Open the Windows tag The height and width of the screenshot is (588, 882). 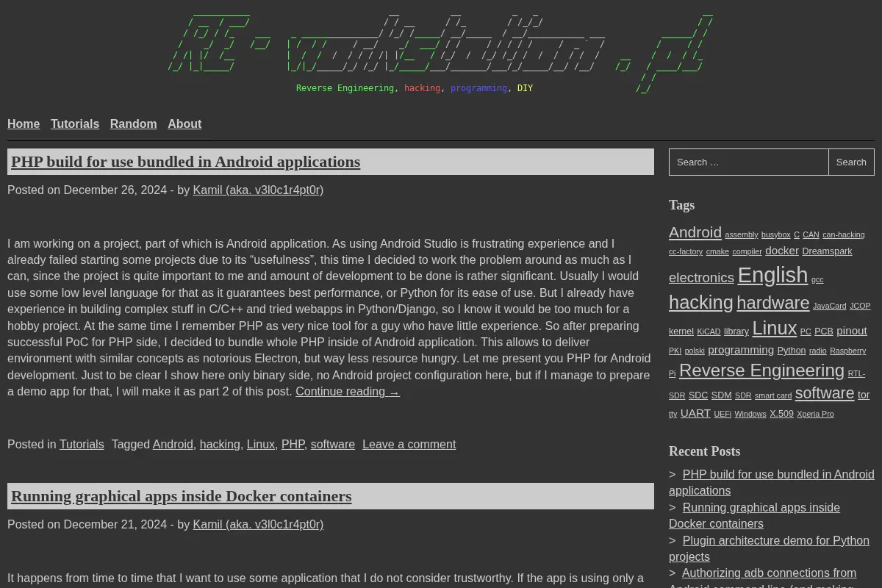tap(750, 415)
